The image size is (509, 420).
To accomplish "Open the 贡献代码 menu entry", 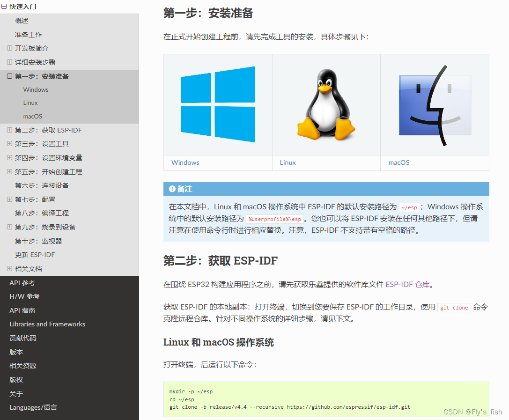I will click(23, 338).
